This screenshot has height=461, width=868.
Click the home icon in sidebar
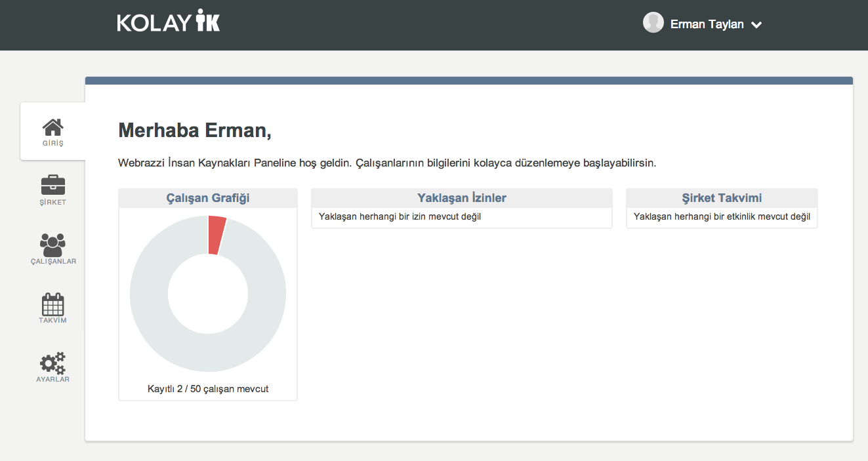52,127
